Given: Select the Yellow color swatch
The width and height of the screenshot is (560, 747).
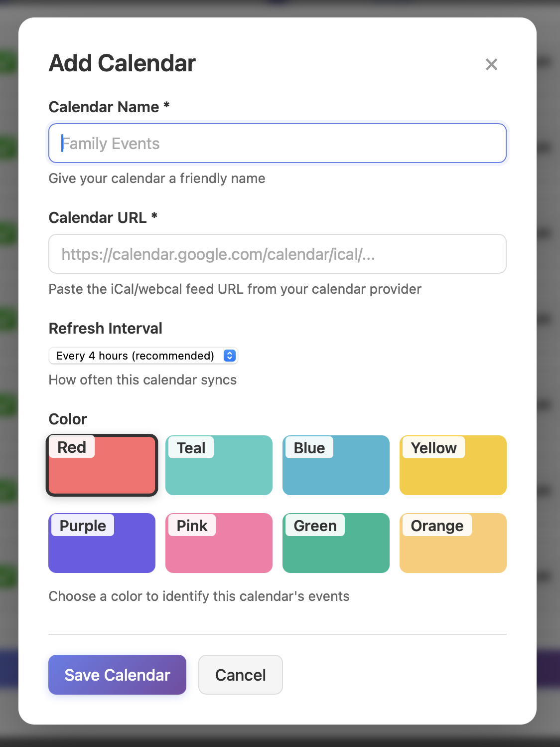Looking at the screenshot, I should (x=452, y=465).
